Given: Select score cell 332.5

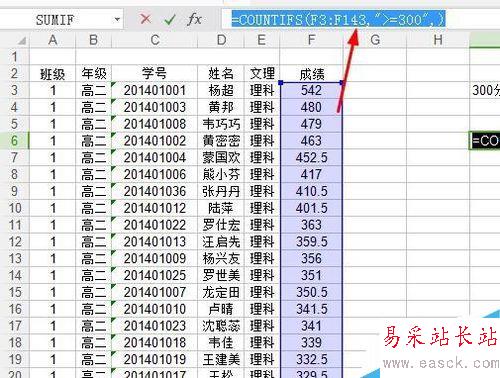Looking at the screenshot, I should point(311,359).
